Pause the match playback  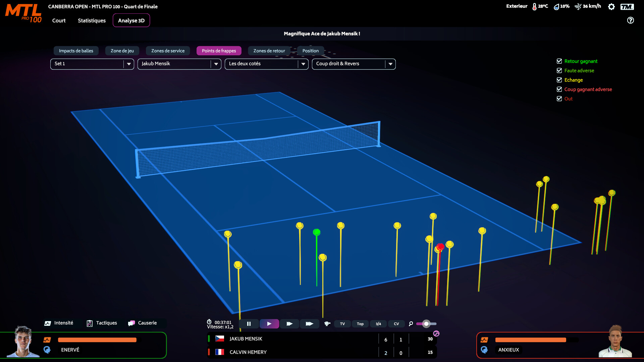pos(249,324)
